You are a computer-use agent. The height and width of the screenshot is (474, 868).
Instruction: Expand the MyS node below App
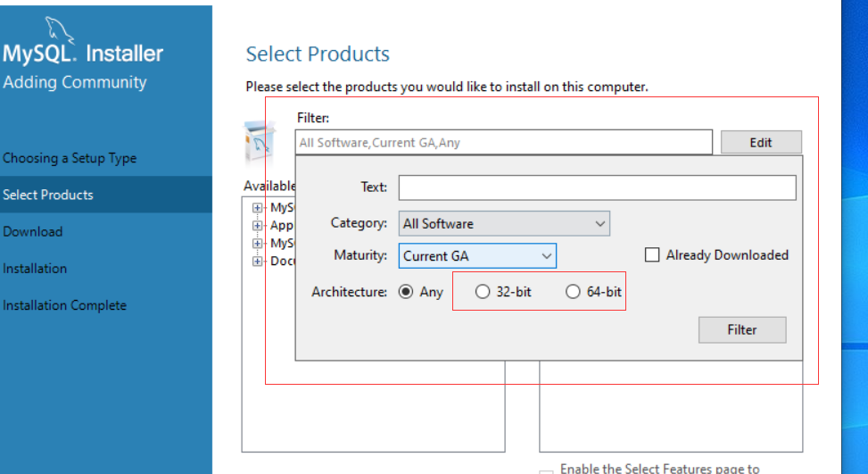point(257,243)
